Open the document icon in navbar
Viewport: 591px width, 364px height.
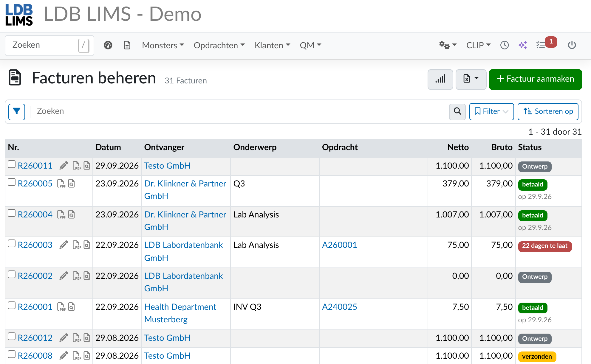[x=127, y=45]
